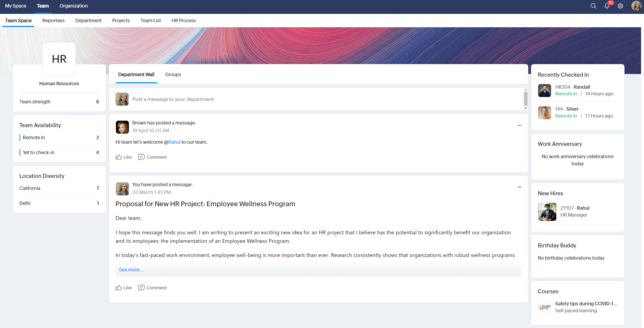Viewport: 644px width, 328px height.
Task: Open the settings gear icon
Action: (620, 6)
